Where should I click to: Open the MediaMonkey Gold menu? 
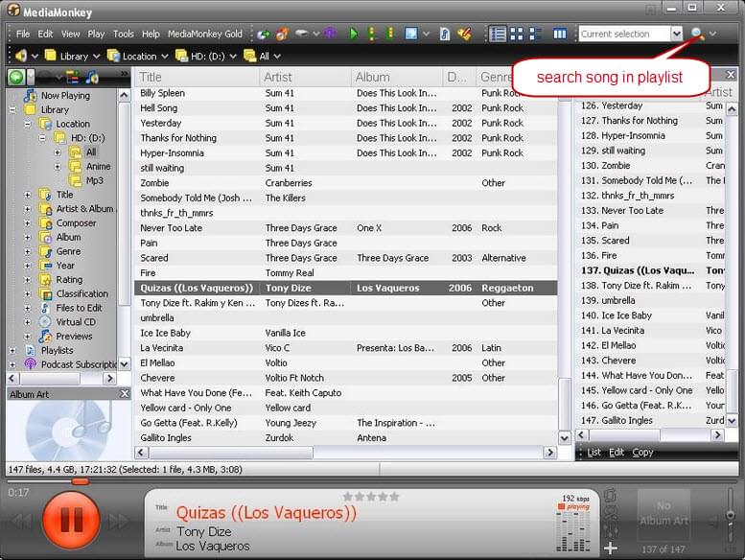[205, 34]
